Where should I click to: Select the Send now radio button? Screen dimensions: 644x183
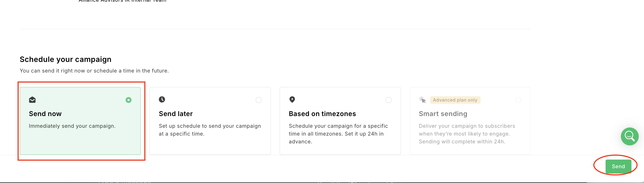coord(128,100)
